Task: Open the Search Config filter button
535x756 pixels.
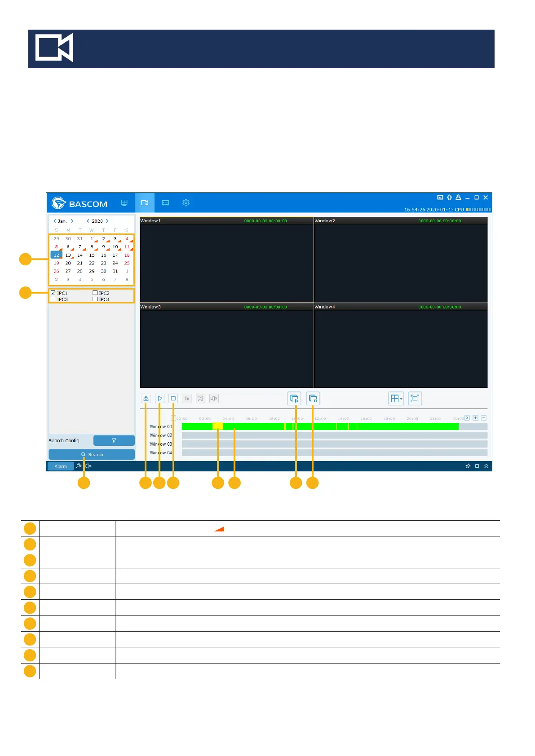Action: [x=114, y=440]
